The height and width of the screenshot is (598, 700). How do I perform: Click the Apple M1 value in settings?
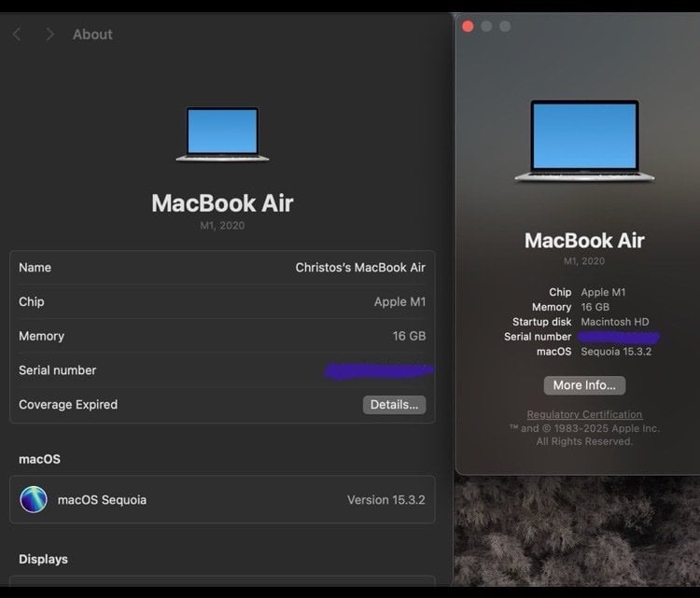tap(400, 301)
